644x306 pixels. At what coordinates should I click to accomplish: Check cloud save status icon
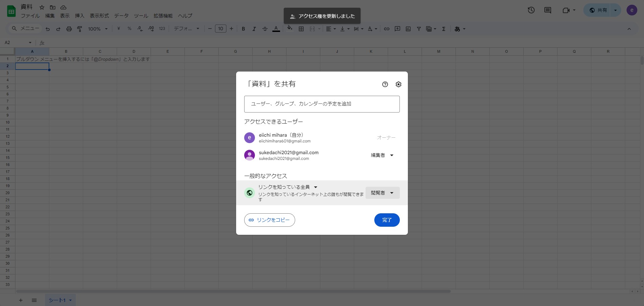tap(63, 7)
